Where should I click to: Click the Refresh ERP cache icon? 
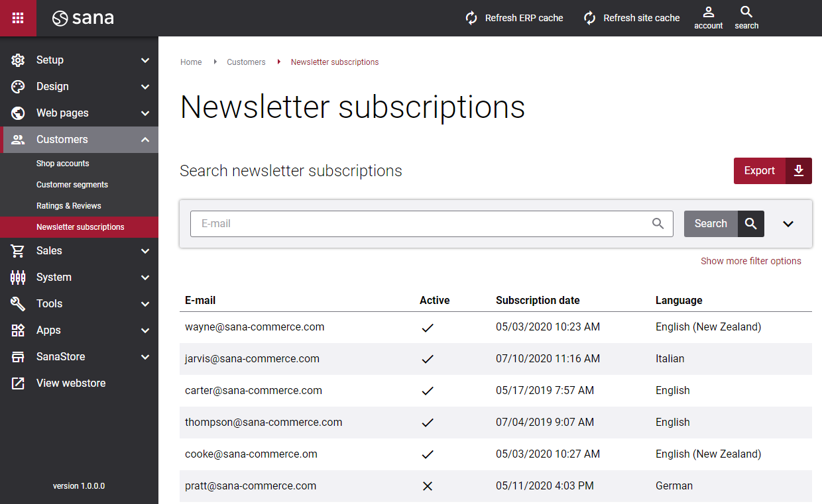point(471,18)
